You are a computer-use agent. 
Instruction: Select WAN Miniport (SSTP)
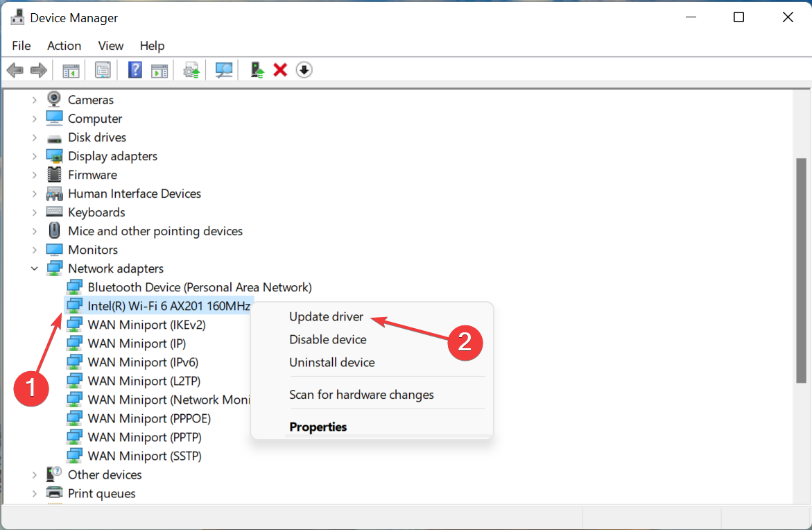click(144, 455)
